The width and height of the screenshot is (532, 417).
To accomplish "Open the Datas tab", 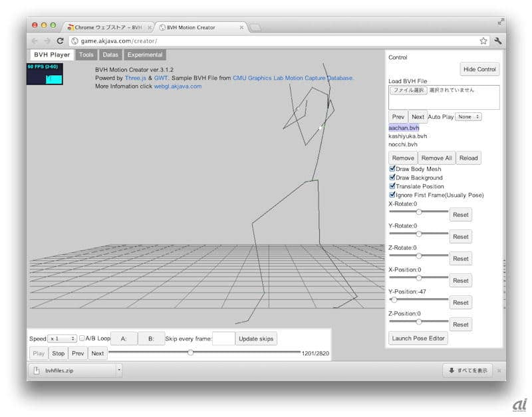I will [x=110, y=55].
